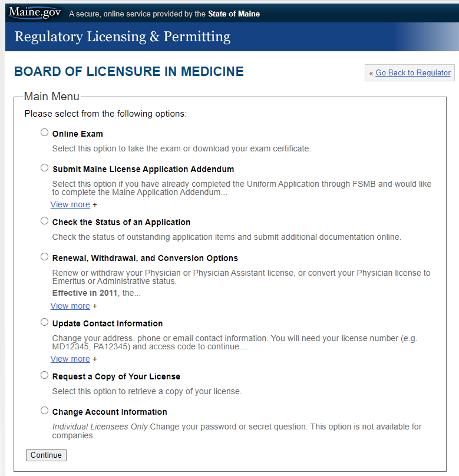Viewport: 459px width, 476px height.
Task: Open View more under License Application Addendum
Action: (x=70, y=204)
